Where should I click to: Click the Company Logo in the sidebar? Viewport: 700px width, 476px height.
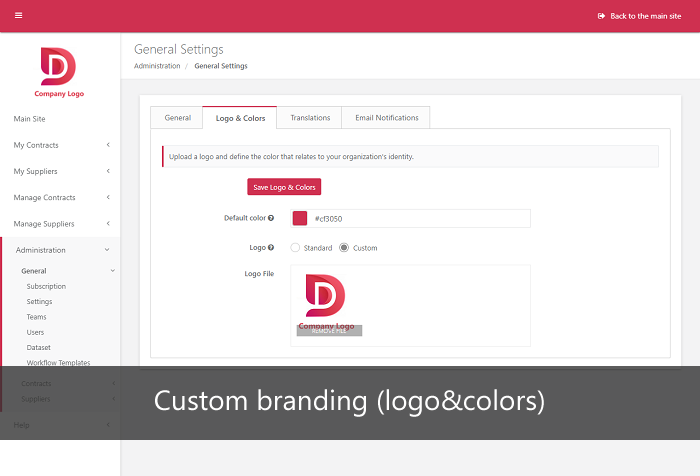tap(59, 72)
